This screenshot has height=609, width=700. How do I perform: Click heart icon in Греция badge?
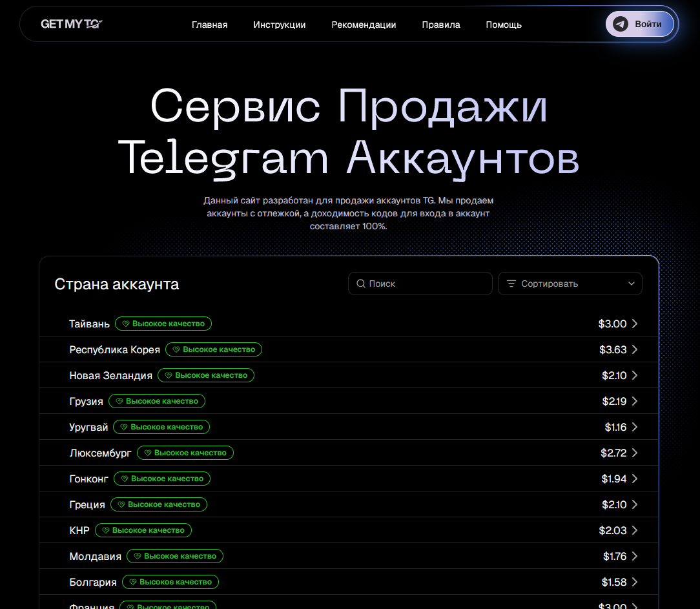click(x=121, y=504)
